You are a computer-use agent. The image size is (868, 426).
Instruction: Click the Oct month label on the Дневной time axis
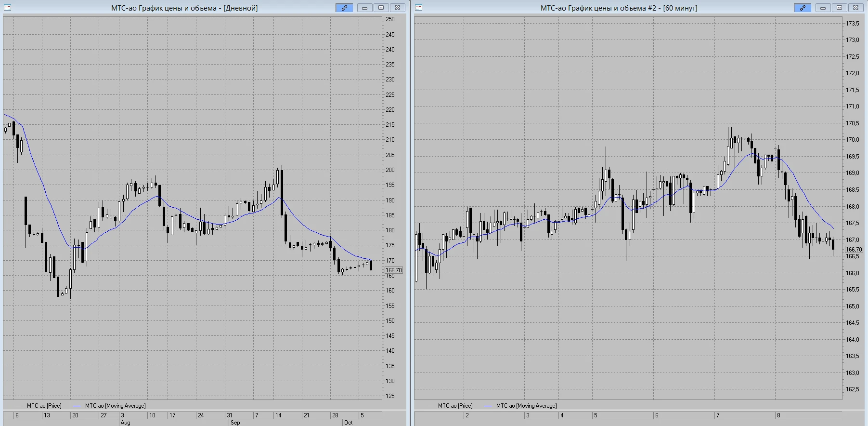click(348, 423)
